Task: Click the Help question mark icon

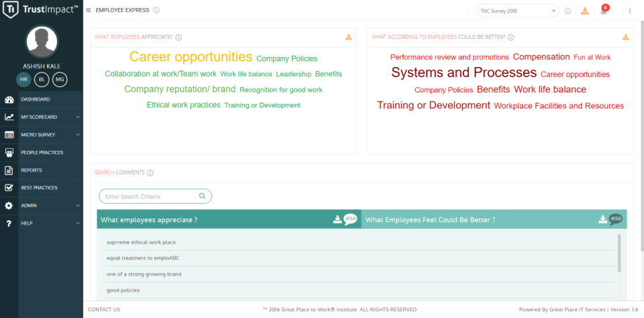Action: point(9,223)
